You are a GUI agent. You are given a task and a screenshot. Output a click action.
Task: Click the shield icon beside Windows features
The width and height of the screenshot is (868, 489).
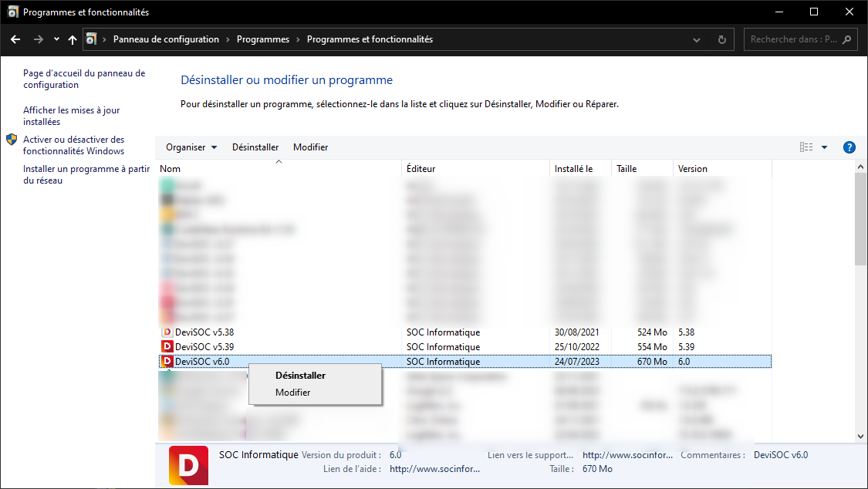point(12,140)
